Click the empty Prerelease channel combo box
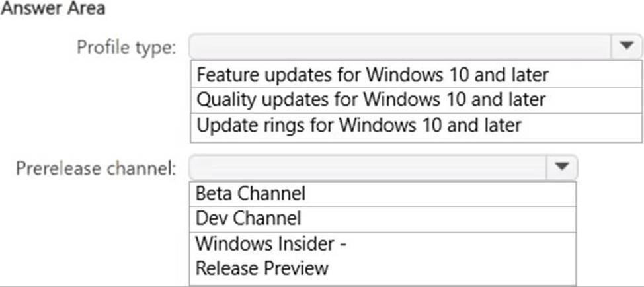The image size is (644, 287). pos(367,167)
